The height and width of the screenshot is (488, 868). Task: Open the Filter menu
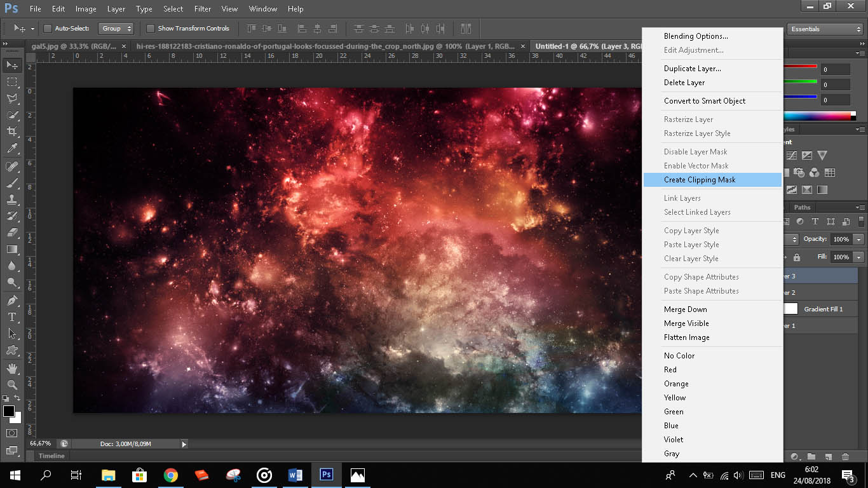coord(203,9)
